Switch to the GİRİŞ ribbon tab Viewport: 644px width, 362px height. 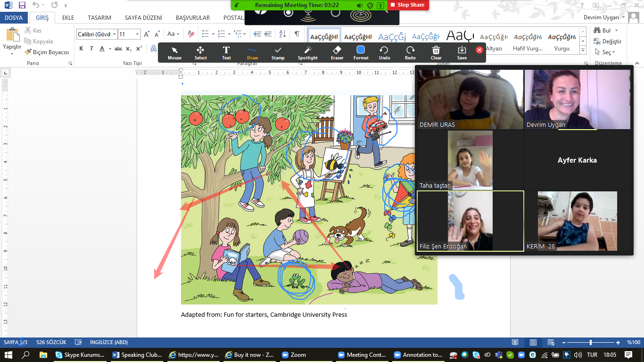pyautogui.click(x=42, y=17)
